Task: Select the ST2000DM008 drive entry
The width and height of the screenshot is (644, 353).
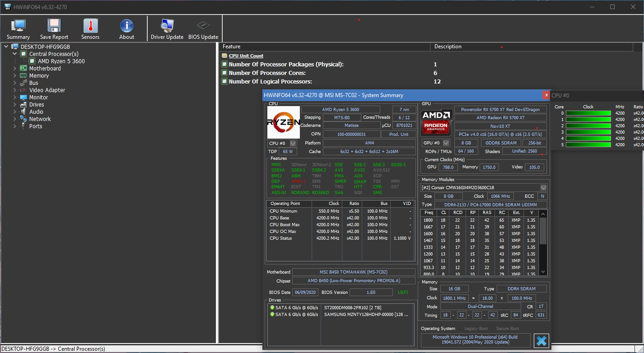Action: pyautogui.click(x=341, y=307)
